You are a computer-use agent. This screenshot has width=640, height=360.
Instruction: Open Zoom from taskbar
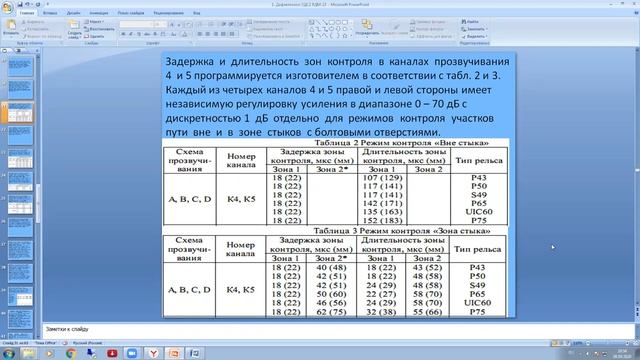[132, 353]
